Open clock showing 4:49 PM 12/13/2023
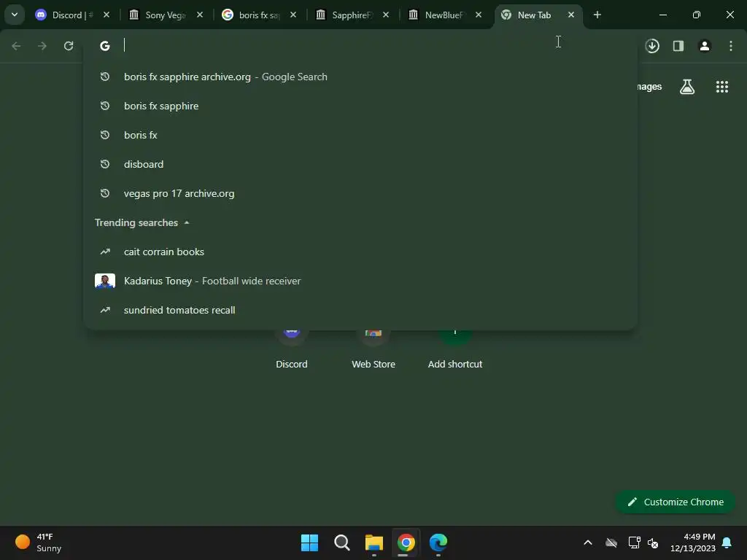Screen dimensions: 747x560 [693, 542]
